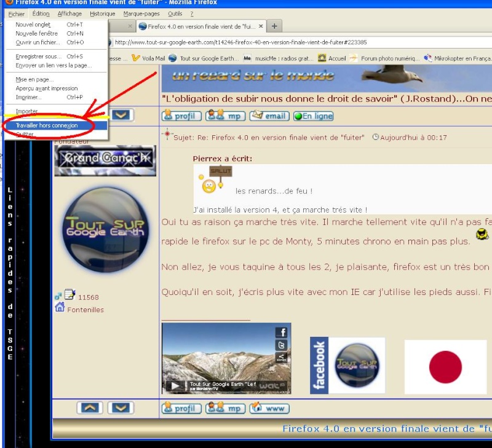Click the share icon on the video player
This screenshot has height=448, width=492.
[x=282, y=358]
